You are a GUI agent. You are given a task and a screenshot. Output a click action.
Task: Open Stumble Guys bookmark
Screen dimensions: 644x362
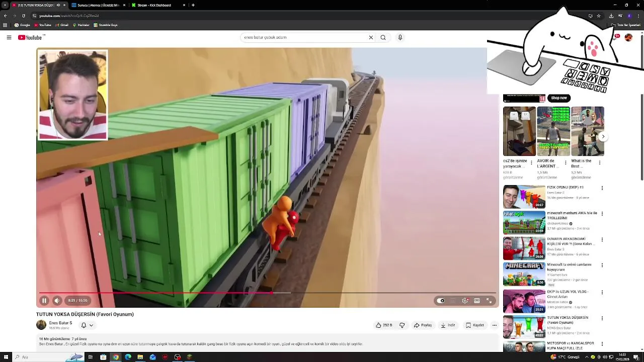point(106,25)
